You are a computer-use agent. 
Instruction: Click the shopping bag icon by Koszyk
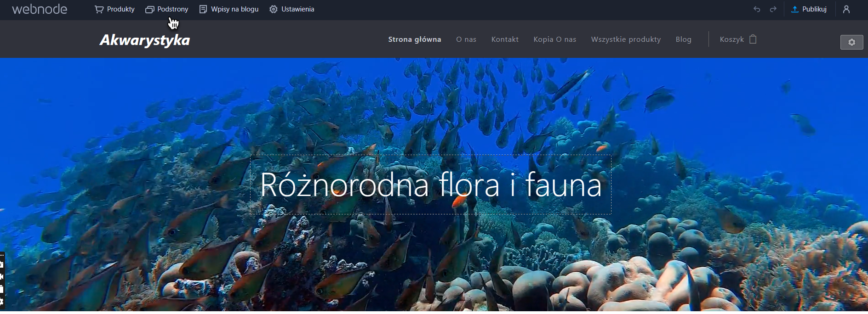click(x=753, y=39)
